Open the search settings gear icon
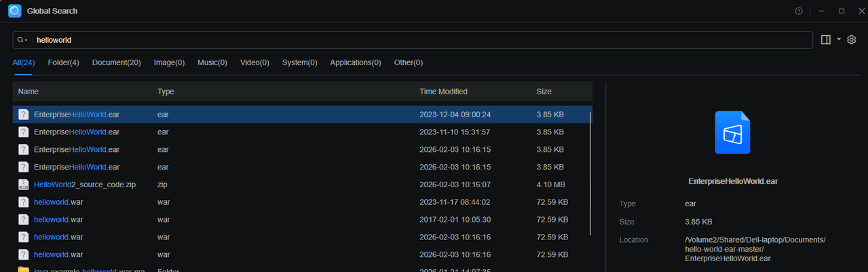This screenshot has height=272, width=868. [x=852, y=40]
